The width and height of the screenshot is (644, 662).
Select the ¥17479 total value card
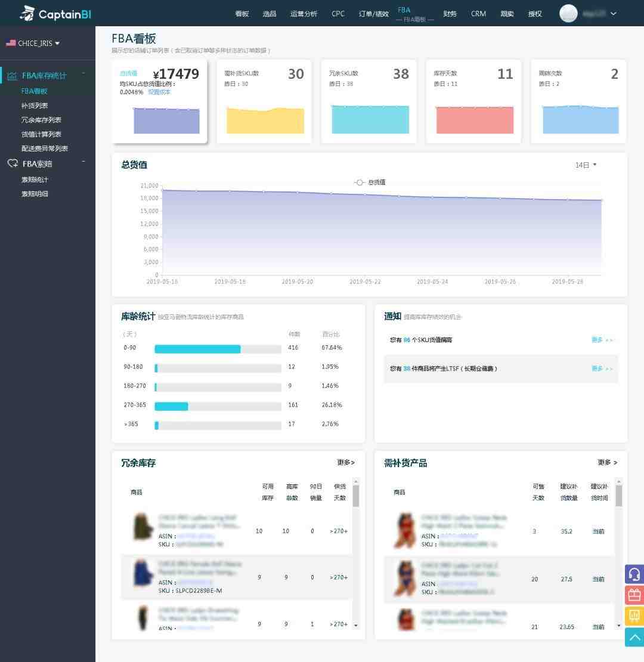(160, 101)
